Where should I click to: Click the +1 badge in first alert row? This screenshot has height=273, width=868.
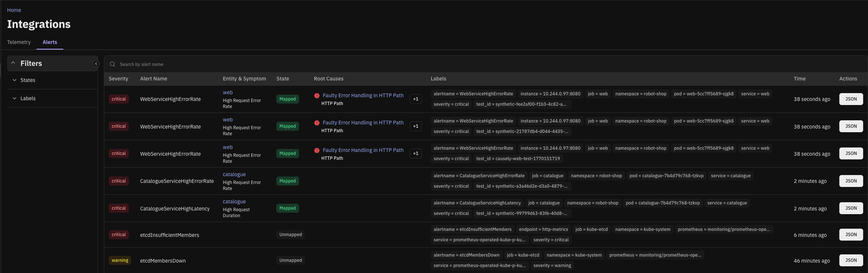click(x=416, y=99)
